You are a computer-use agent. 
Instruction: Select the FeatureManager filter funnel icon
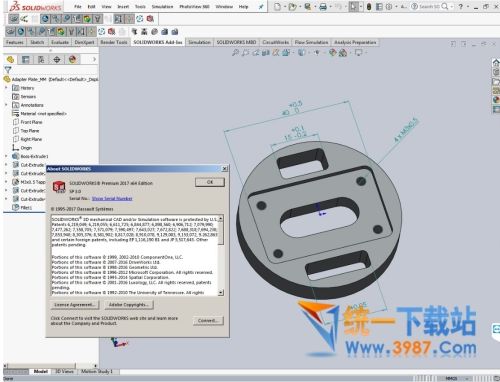pos(8,70)
